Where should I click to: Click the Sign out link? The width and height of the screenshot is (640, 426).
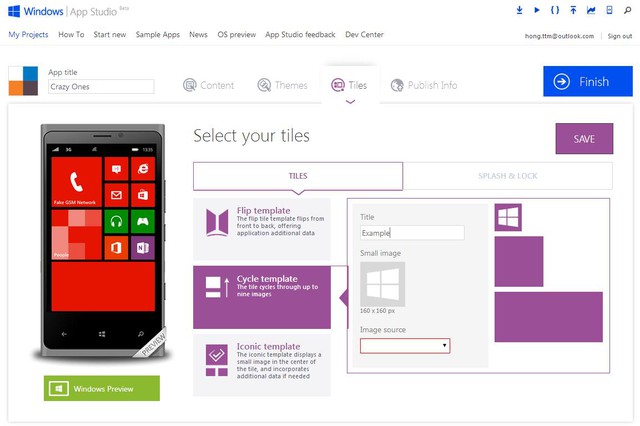tap(619, 35)
